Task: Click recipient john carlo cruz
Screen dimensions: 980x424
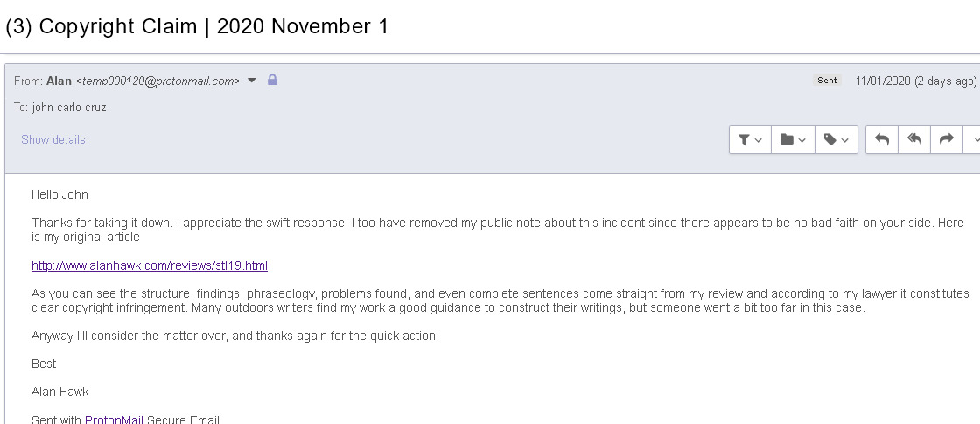Action: (69, 107)
